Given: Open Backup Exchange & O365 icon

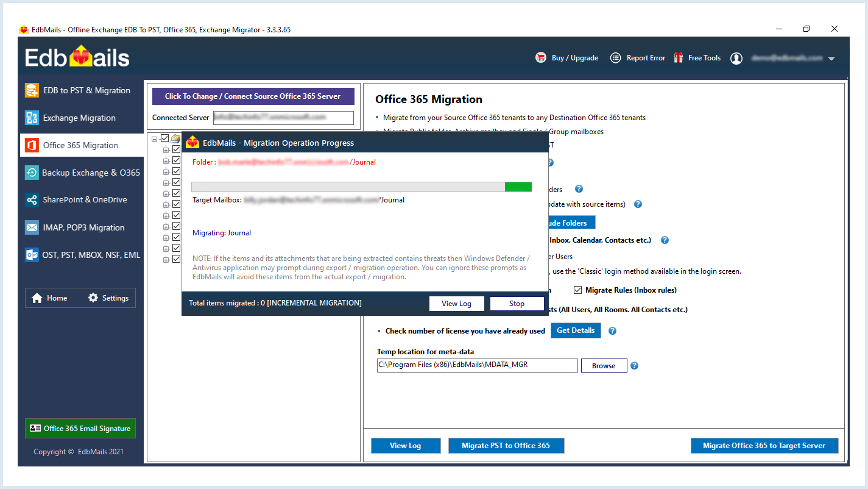Looking at the screenshot, I should click(x=32, y=173).
